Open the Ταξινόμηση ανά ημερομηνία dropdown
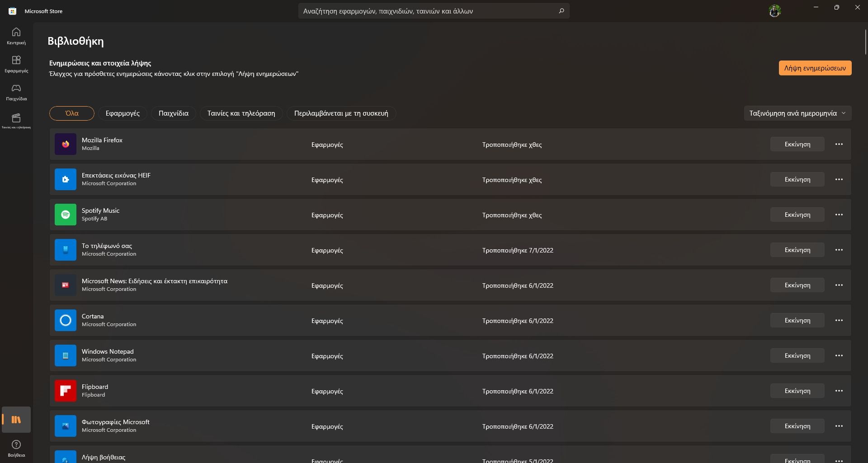868x463 pixels. coord(797,113)
